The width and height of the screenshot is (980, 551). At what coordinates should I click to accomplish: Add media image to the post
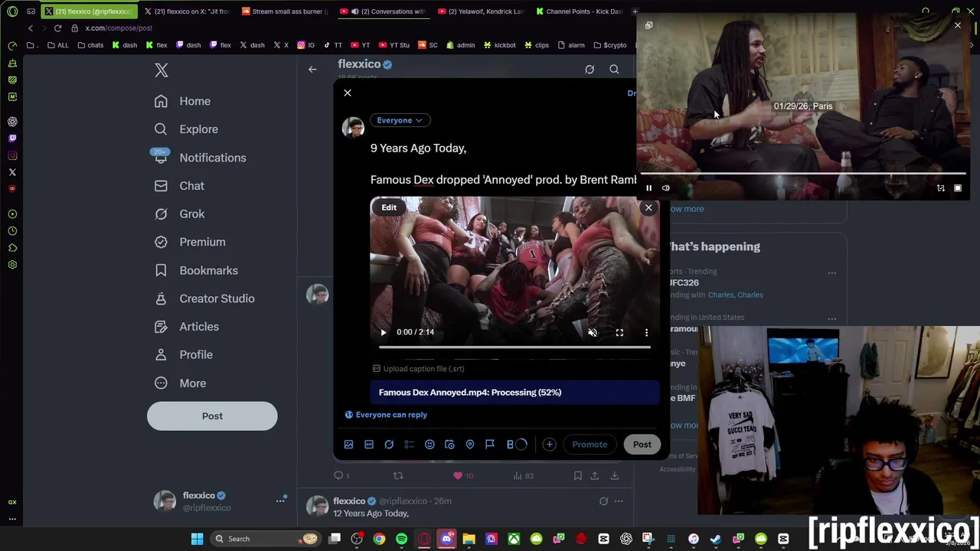(x=348, y=445)
